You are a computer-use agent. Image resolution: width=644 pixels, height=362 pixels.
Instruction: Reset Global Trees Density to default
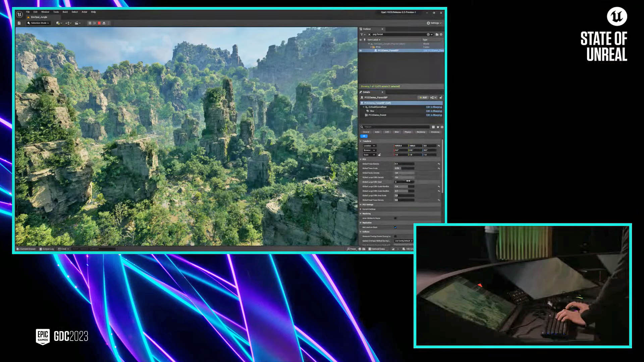pos(439,164)
